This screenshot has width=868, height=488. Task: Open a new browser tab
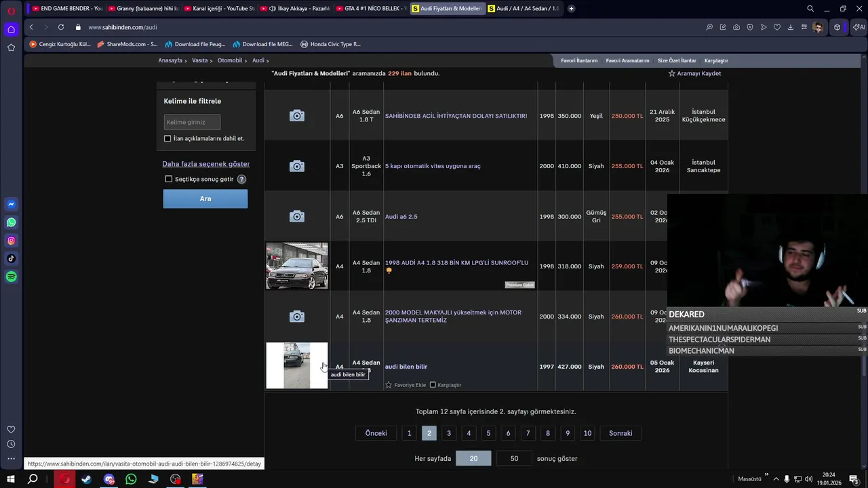(572, 9)
